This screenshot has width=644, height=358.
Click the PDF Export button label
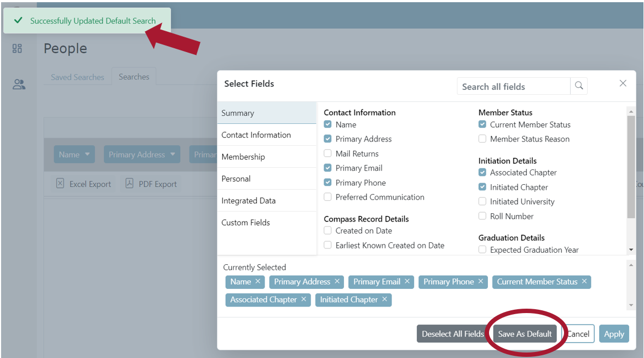click(x=158, y=184)
